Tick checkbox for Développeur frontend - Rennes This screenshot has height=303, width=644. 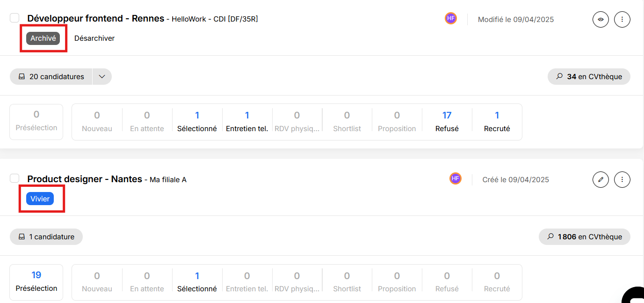[14, 18]
